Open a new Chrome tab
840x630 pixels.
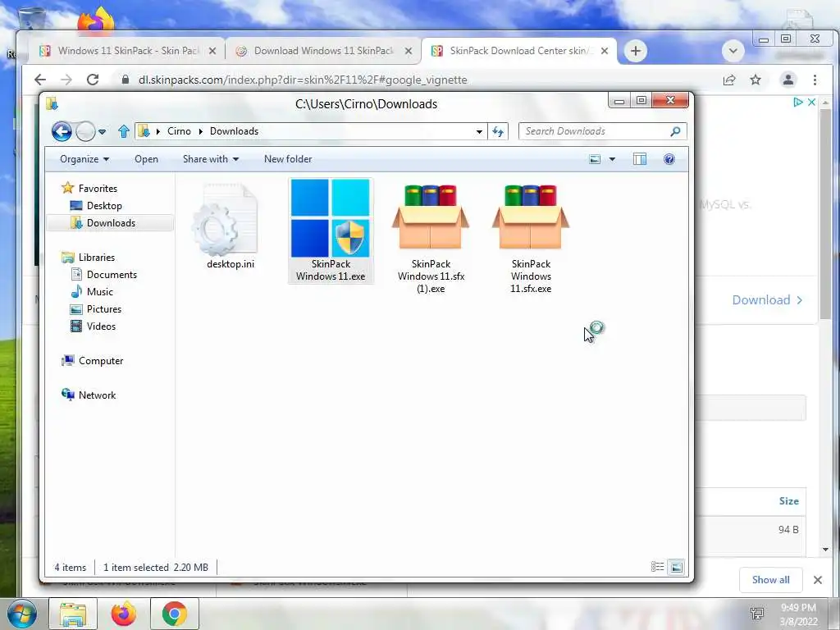coord(636,51)
